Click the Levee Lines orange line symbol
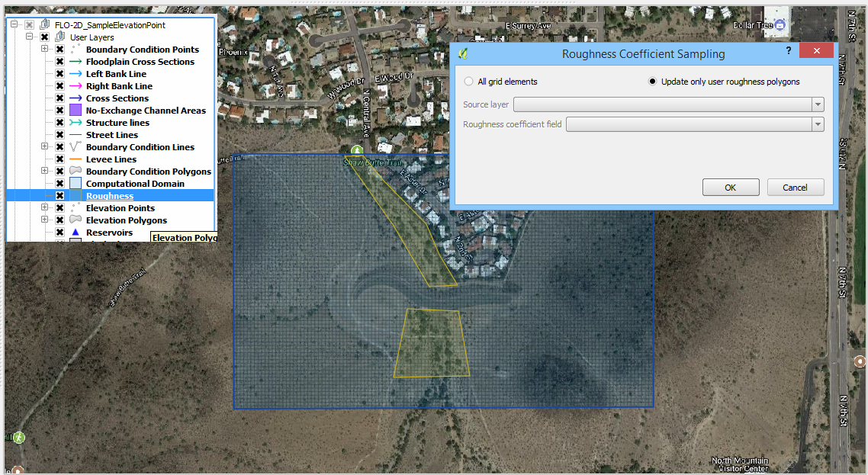This screenshot has height=475, width=868. click(x=75, y=159)
